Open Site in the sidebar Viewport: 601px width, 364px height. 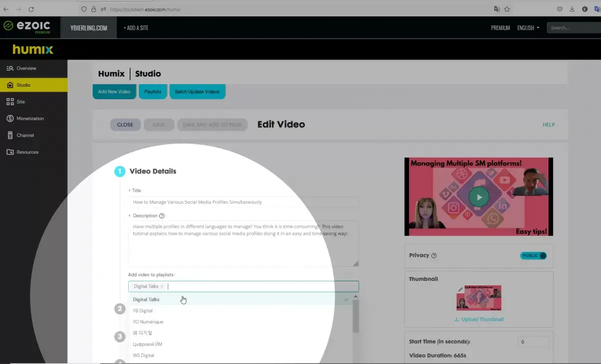pyautogui.click(x=34, y=102)
